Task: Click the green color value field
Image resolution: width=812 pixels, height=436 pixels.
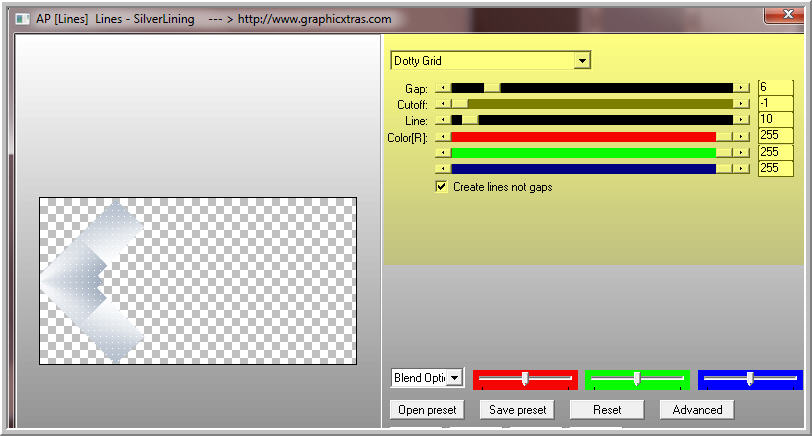Action: point(776,152)
